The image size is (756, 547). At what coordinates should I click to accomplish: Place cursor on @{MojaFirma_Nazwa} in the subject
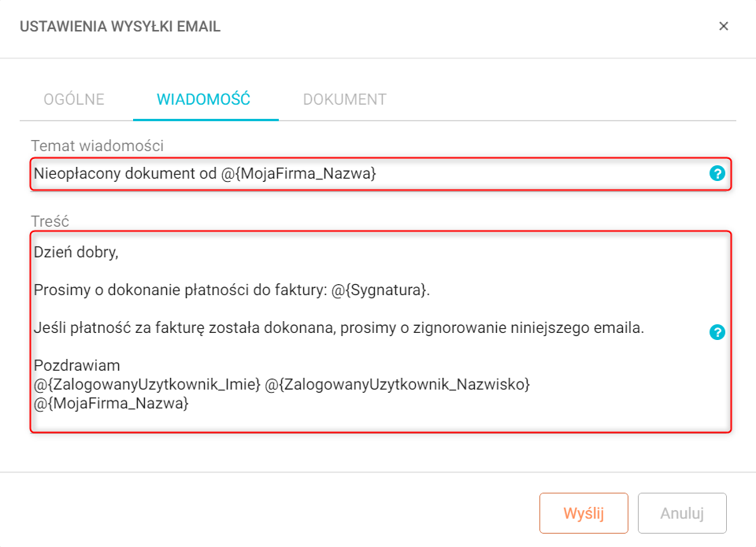tap(298, 173)
